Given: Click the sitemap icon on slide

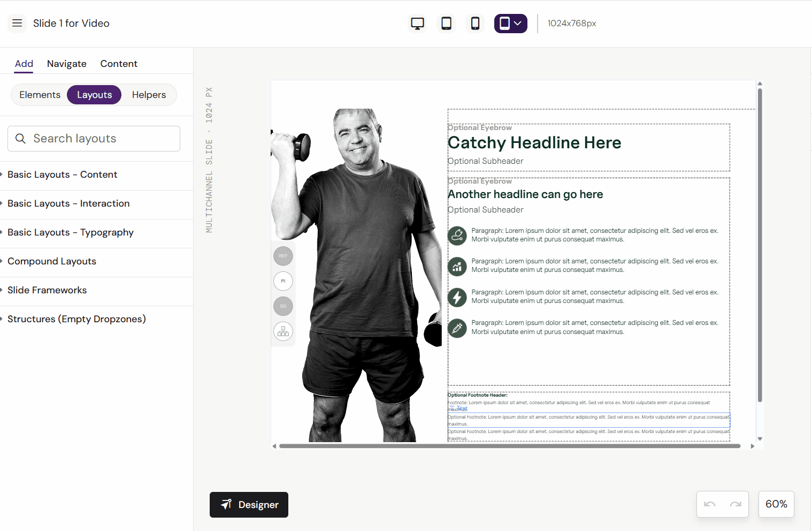Looking at the screenshot, I should click(283, 331).
